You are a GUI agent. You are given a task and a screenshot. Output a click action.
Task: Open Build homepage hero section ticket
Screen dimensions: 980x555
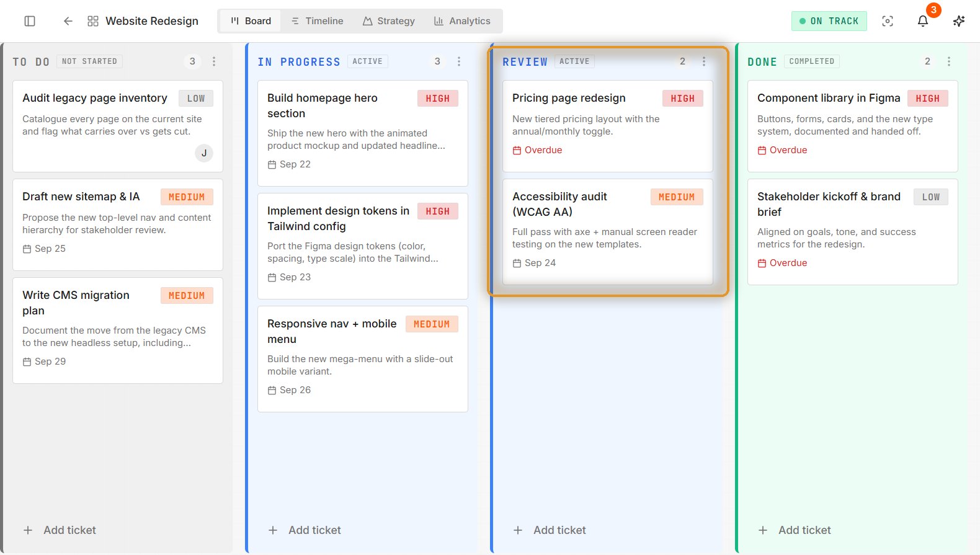(x=363, y=133)
